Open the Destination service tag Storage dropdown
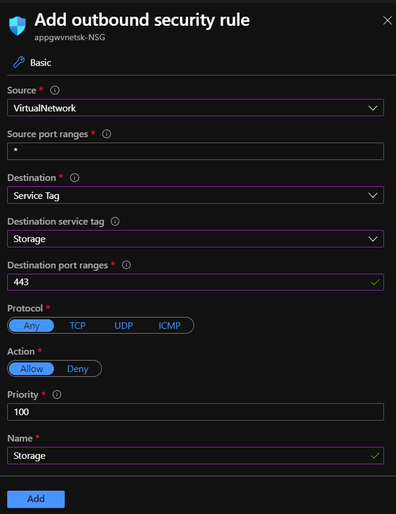396x514 pixels. (x=195, y=239)
